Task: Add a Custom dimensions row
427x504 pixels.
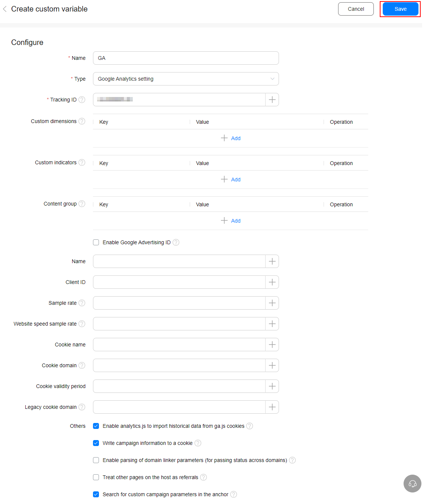Action: [231, 138]
